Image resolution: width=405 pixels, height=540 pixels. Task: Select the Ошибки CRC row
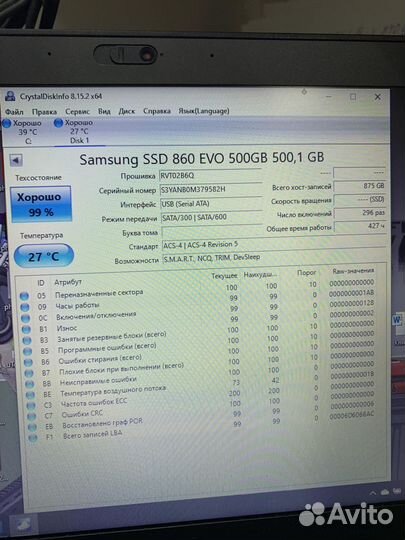tap(201, 405)
